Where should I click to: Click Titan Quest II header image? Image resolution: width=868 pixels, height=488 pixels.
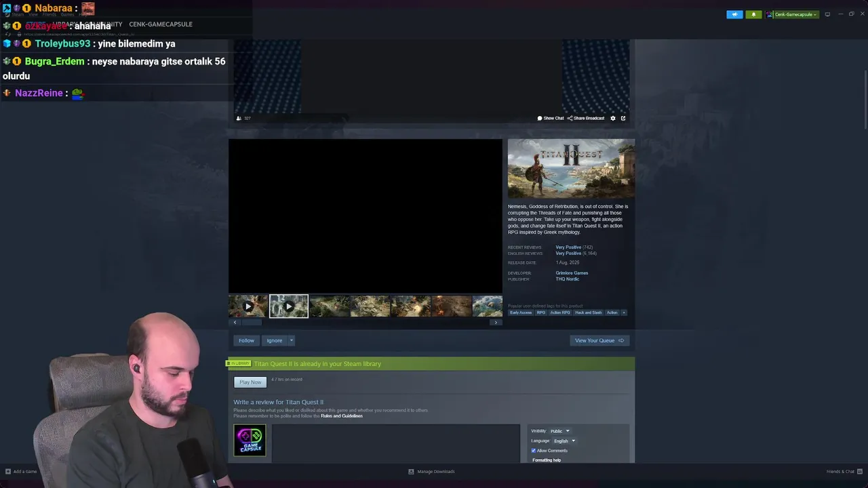[x=572, y=169]
